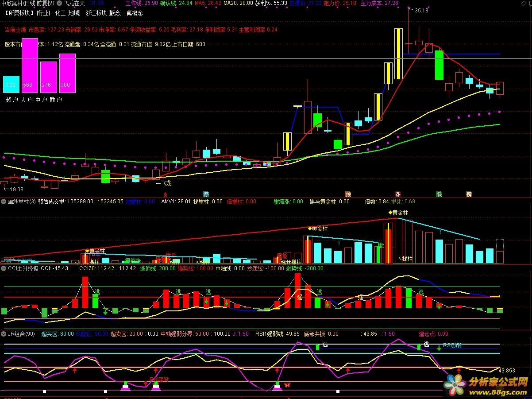Screen dimensions: 532x399
Task: Click the 19.08 low price label
Action: pos(16,189)
